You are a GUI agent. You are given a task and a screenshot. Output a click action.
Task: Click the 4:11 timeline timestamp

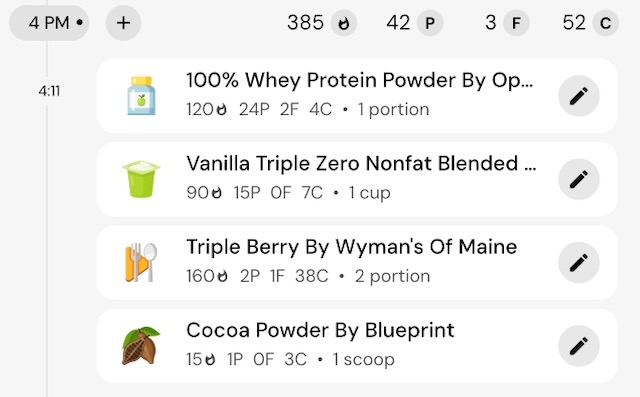click(49, 91)
